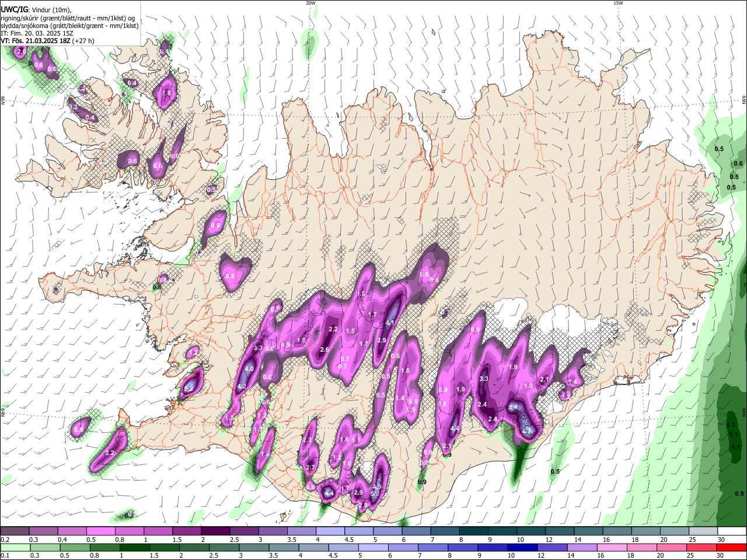Click the 'rigning/skúrir' legend description line
The height and width of the screenshot is (560, 747).
pyautogui.click(x=68, y=18)
